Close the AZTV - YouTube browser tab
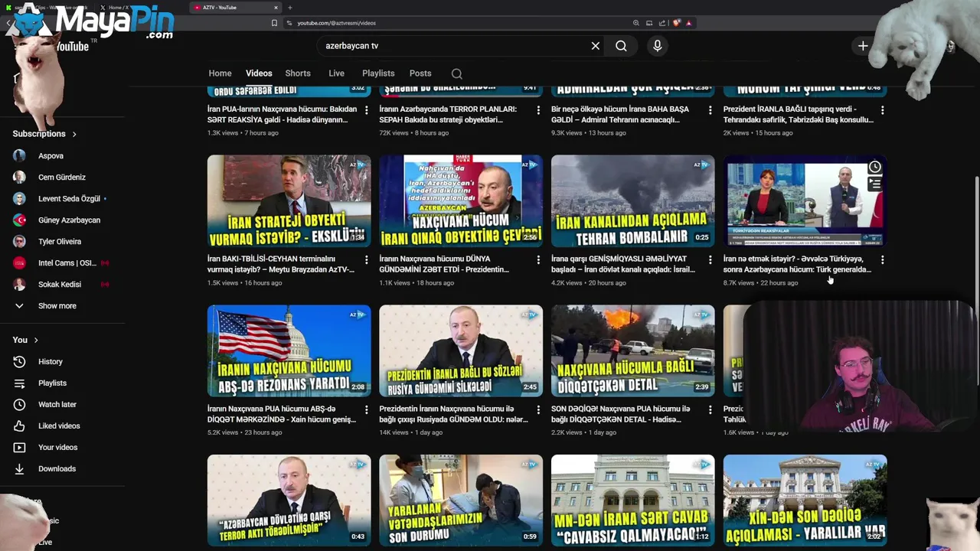This screenshot has width=980, height=551. tap(276, 8)
